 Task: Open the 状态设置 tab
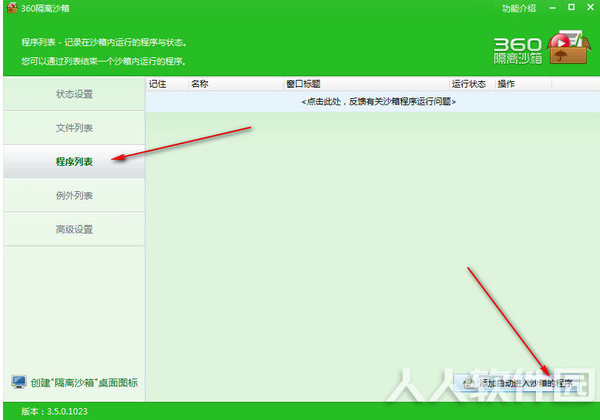(74, 94)
